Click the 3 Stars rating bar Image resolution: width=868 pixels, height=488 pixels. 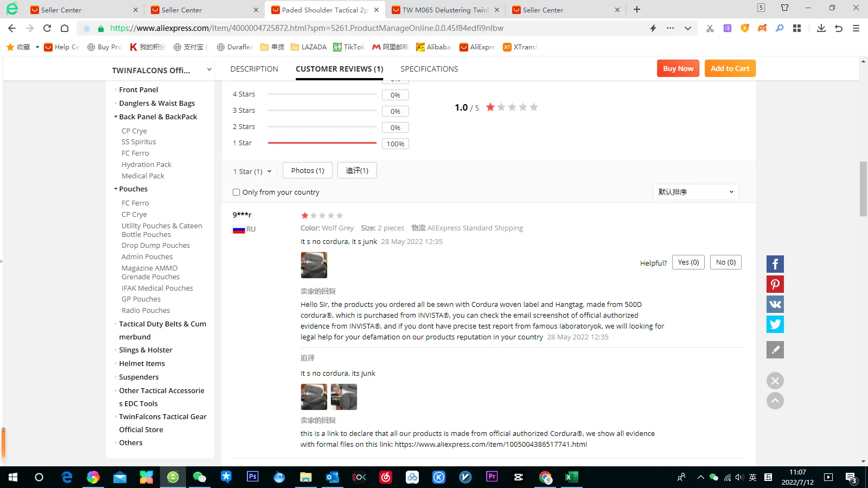coord(322,111)
